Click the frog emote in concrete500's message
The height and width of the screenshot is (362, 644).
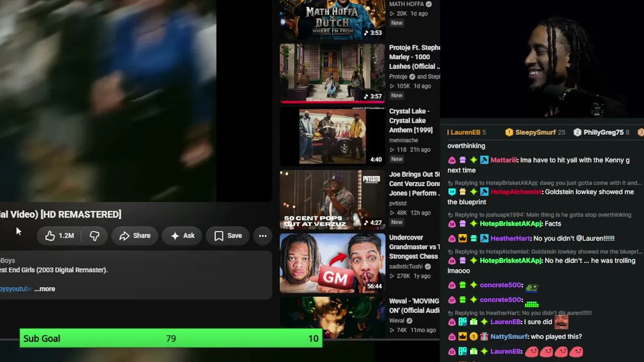(532, 286)
